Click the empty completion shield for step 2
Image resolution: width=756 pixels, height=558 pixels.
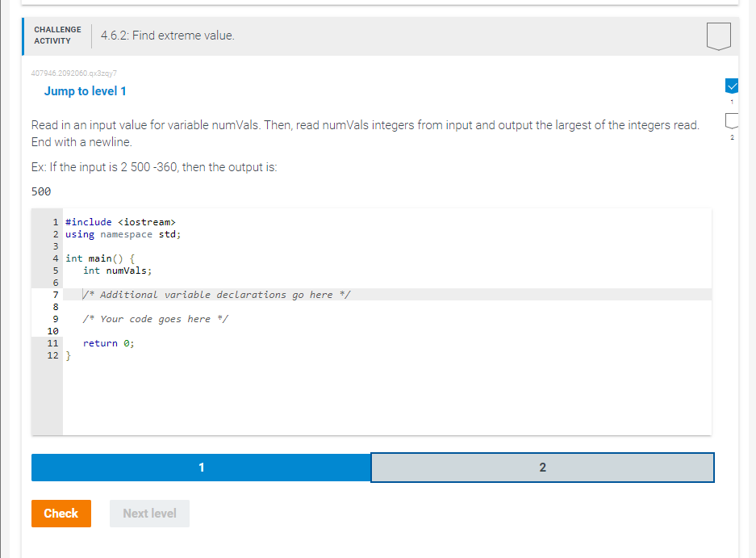[x=731, y=121]
